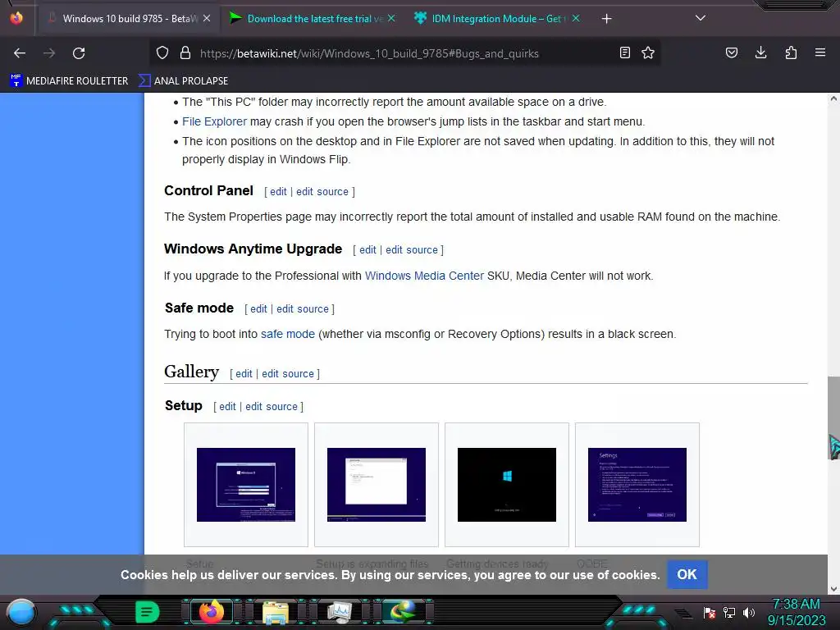
Task: Expand the list all tabs arrow
Action: click(701, 18)
